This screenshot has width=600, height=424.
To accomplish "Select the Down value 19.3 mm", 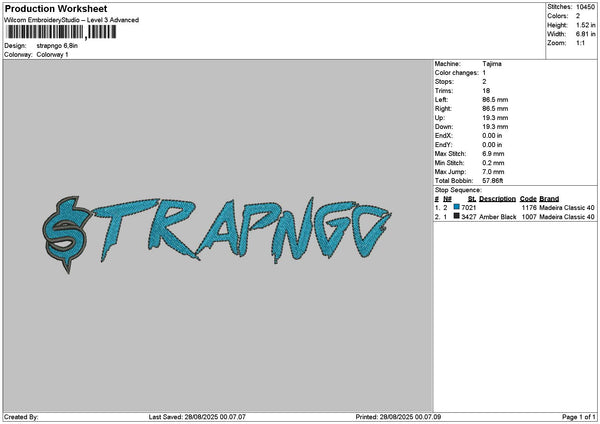I will point(495,127).
